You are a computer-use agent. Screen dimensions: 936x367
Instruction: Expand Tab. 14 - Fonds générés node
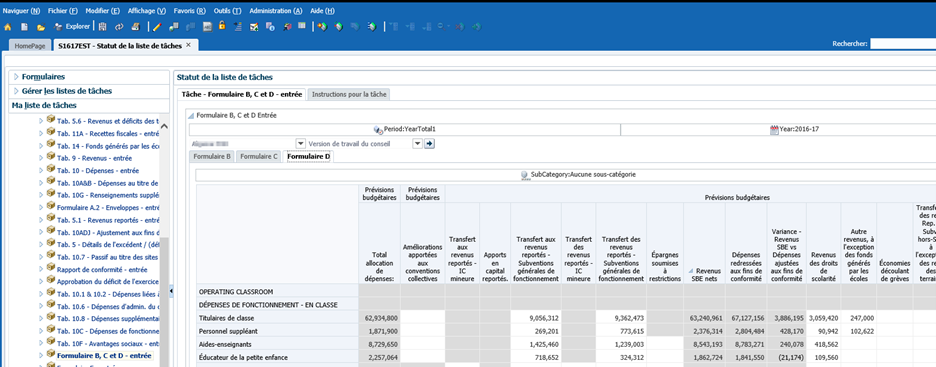coord(41,146)
